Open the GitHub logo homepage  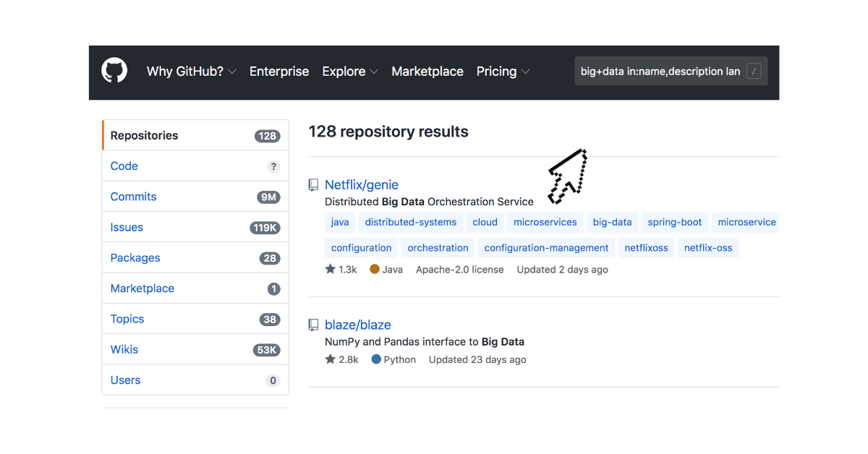(114, 71)
